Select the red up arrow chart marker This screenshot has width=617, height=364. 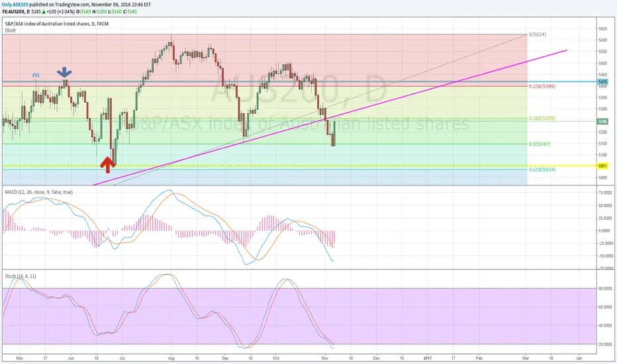[107, 165]
